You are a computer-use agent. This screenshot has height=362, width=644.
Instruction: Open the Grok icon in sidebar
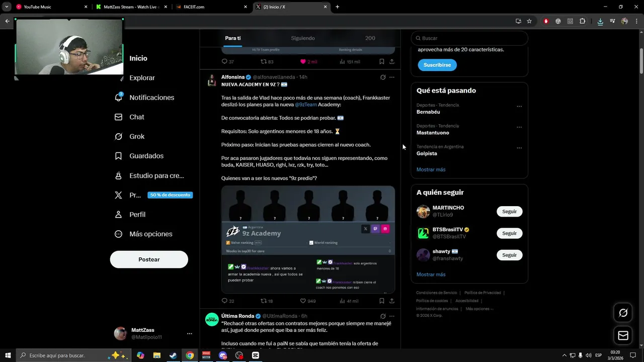pos(118,136)
